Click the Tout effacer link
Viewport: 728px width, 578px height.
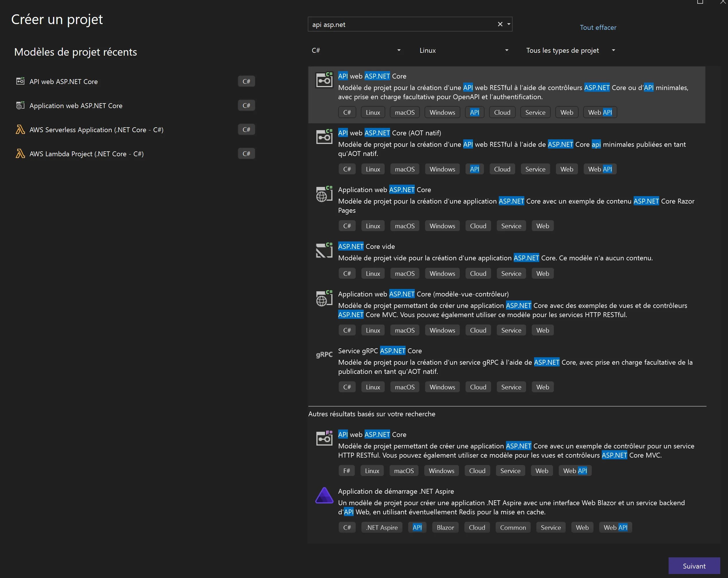tap(598, 27)
